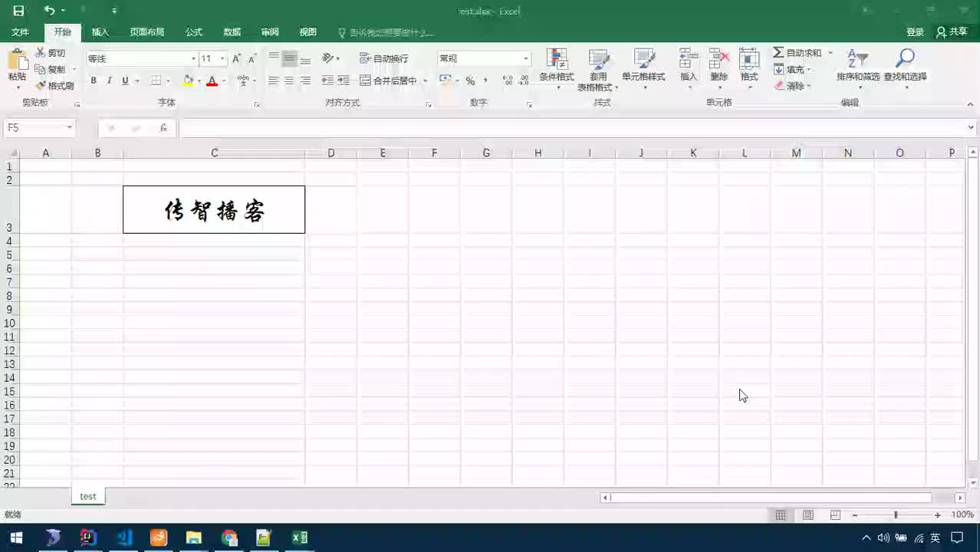
Task: Apply yellow fill color to the cell
Action: pyautogui.click(x=188, y=80)
